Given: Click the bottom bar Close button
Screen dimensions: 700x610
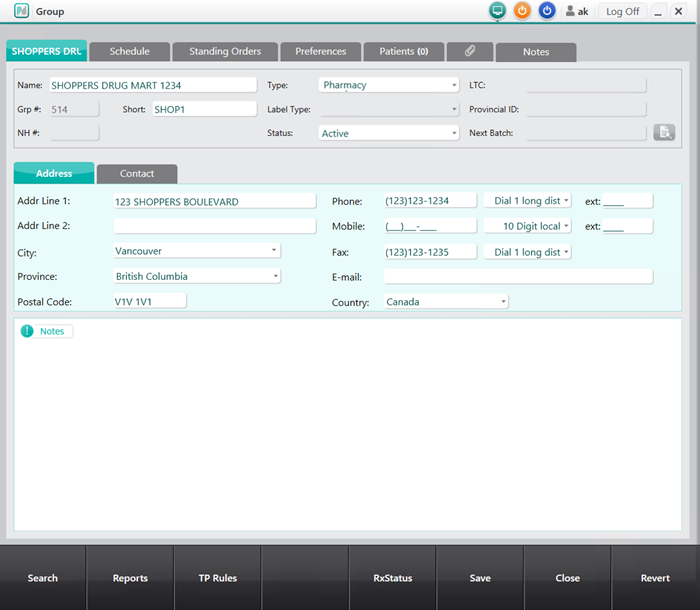Looking at the screenshot, I should [567, 578].
